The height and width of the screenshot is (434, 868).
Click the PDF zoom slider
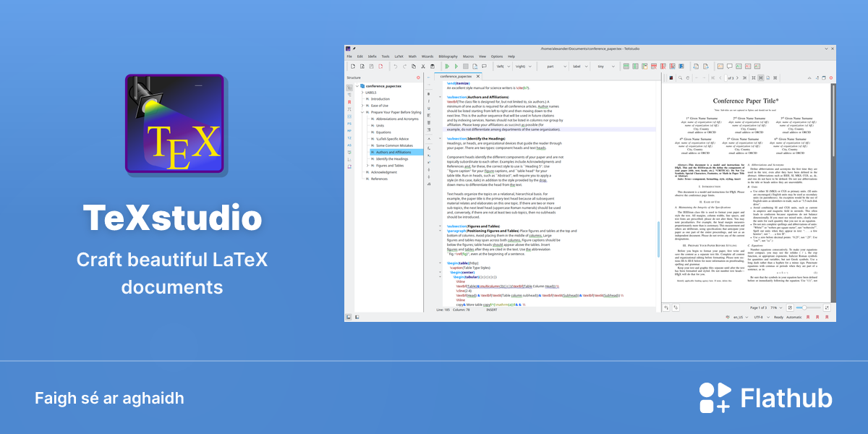[809, 307]
